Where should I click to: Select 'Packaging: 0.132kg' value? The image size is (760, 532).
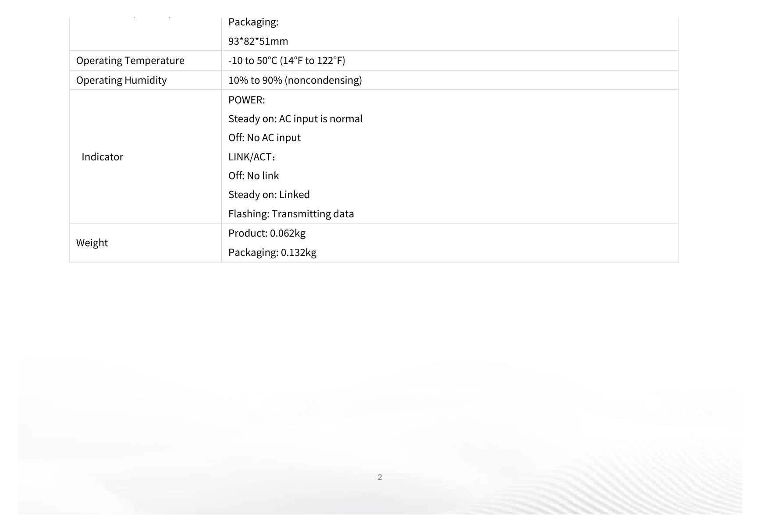point(272,252)
